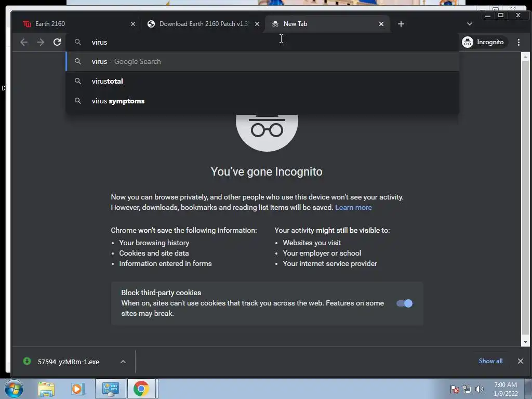Click 'Cookies and site data' text
Screen dimensions: 532x399
[154, 253]
